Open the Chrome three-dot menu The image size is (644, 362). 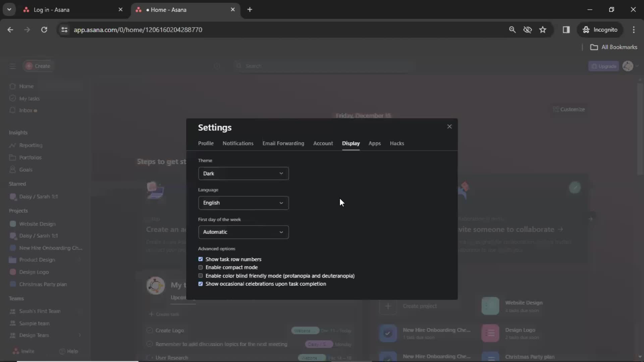click(x=634, y=29)
